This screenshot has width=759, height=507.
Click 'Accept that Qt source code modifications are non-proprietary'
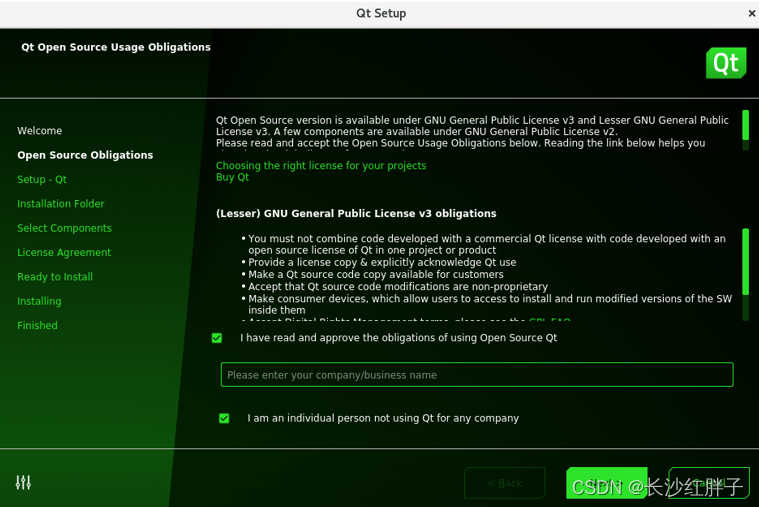tap(398, 287)
